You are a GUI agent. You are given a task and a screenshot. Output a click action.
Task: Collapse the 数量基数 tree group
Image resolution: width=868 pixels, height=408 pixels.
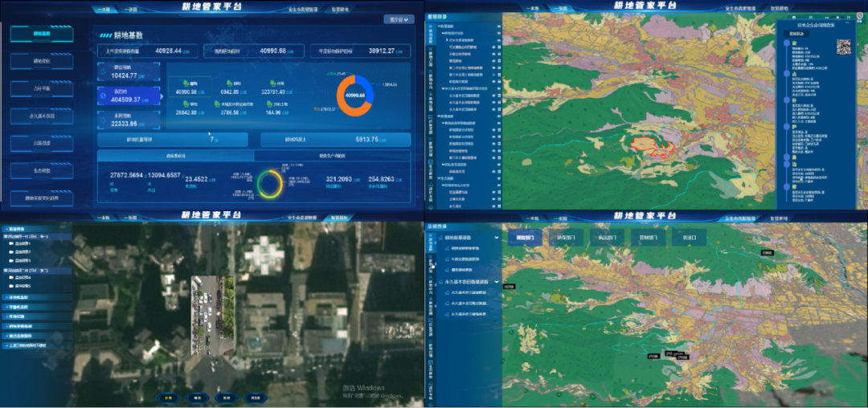[x=439, y=27]
